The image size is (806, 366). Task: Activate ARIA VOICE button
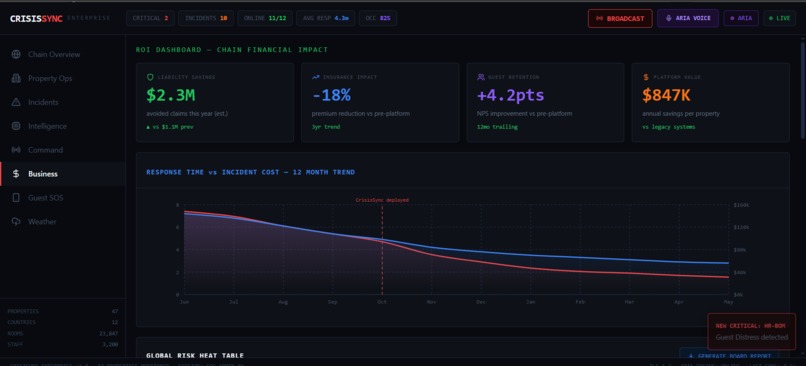tap(688, 19)
